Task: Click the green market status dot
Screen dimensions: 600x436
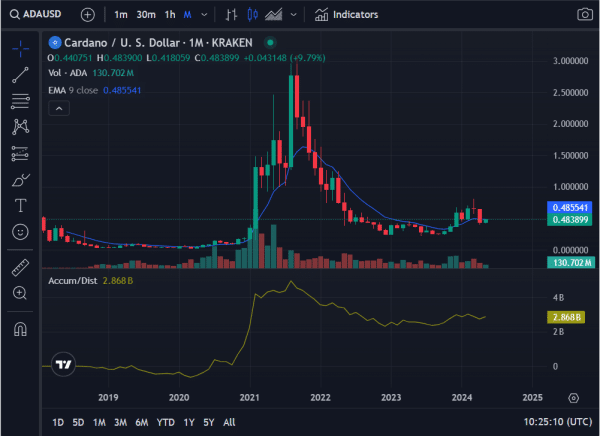Action: [x=270, y=42]
